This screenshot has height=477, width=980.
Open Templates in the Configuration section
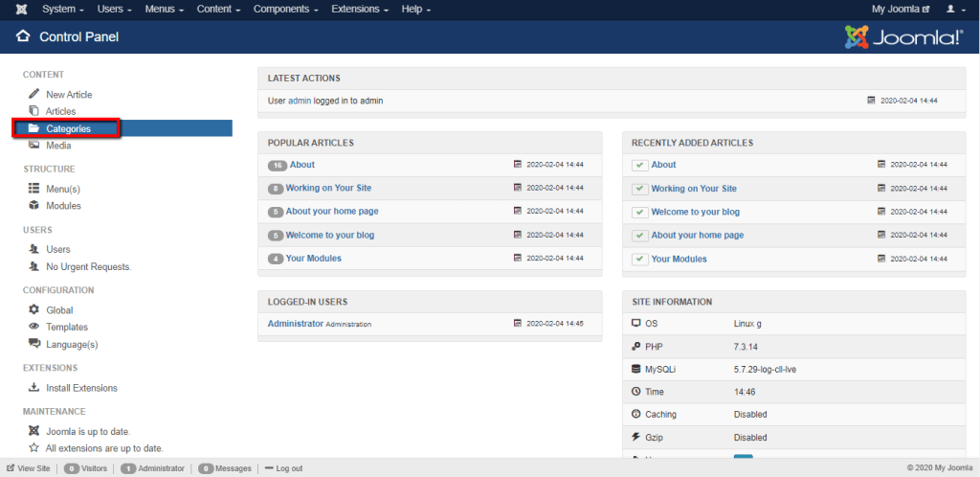(67, 327)
